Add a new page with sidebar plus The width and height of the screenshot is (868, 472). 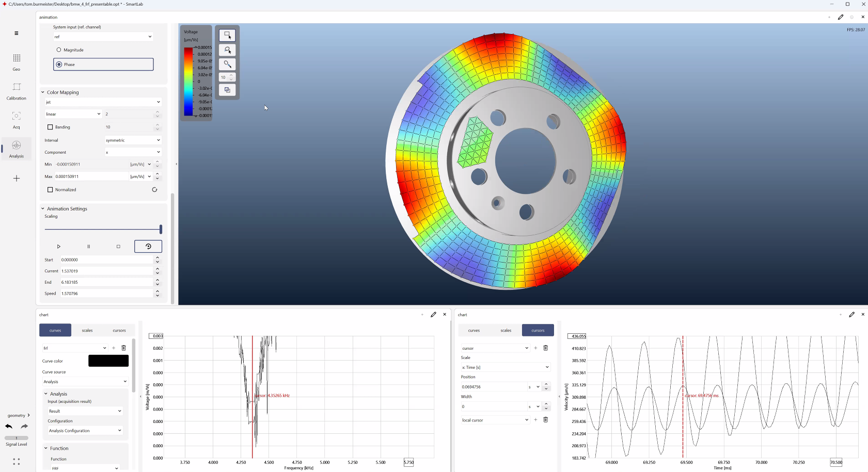17,178
